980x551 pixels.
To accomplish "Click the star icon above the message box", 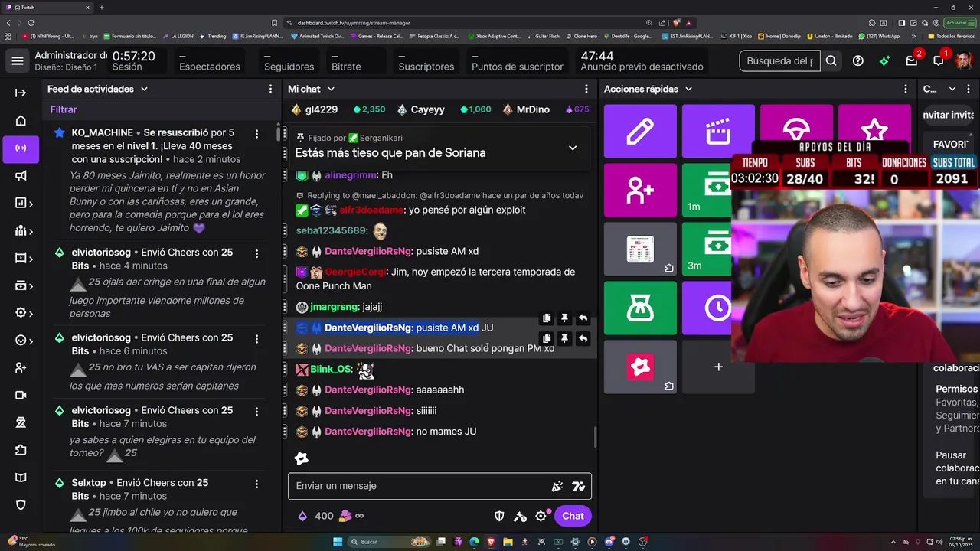I will click(x=302, y=458).
